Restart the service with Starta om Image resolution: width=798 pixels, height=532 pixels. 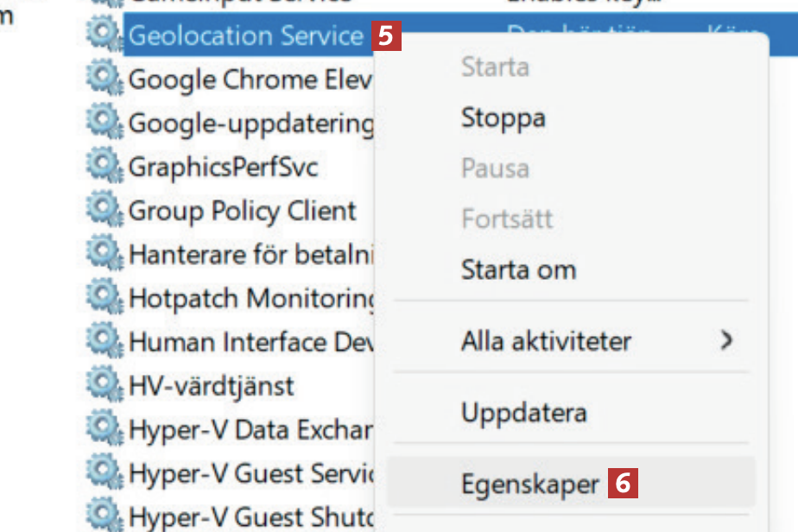518,269
